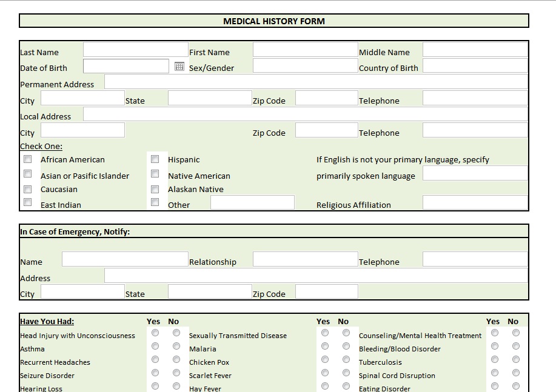Tick the Hispanic checkbox
The image size is (556, 392).
coord(155,159)
